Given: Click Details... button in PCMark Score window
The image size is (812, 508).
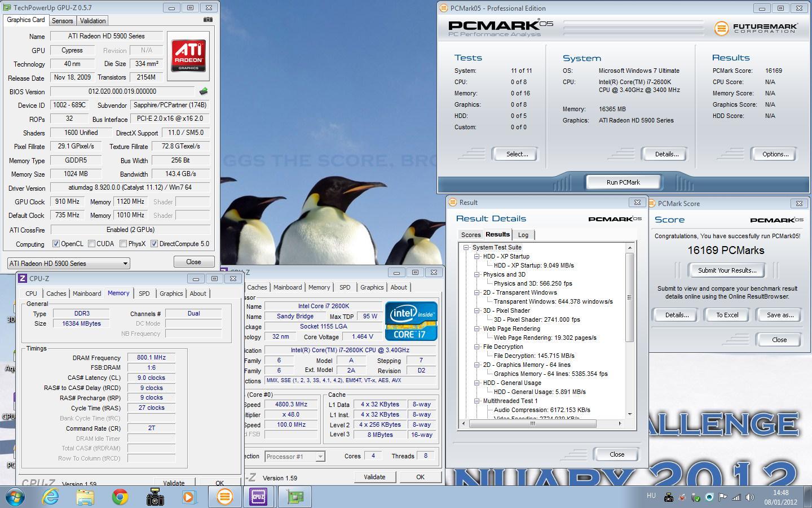Looking at the screenshot, I should click(676, 315).
